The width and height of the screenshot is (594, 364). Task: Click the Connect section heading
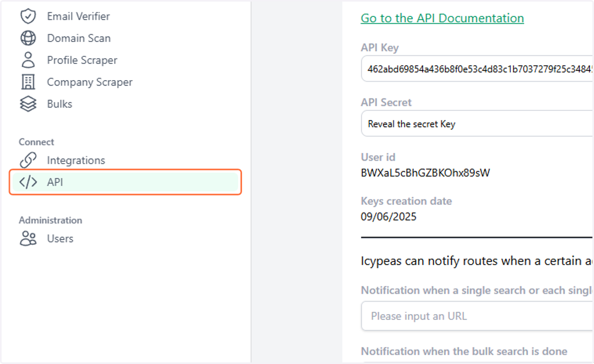(36, 142)
